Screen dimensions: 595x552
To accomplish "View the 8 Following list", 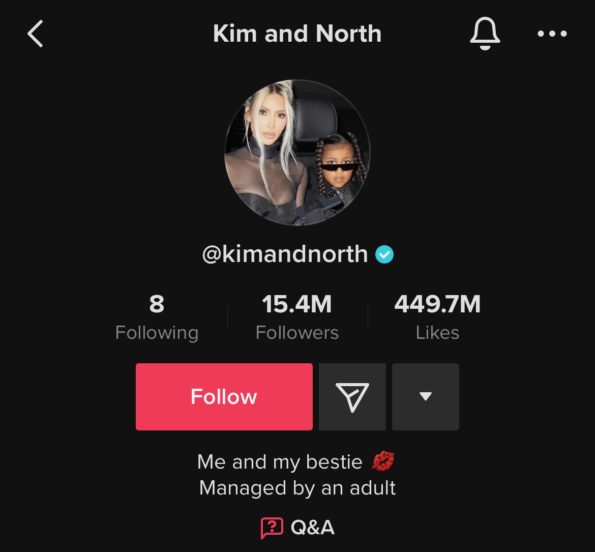I will tap(157, 318).
